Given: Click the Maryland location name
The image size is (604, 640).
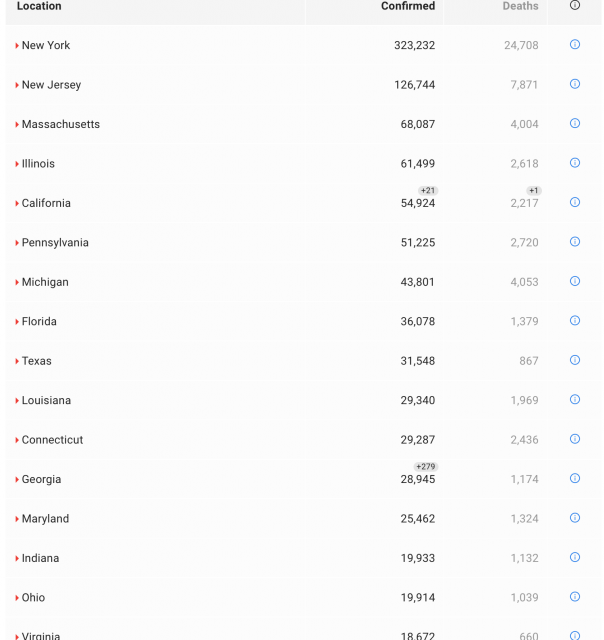Looking at the screenshot, I should point(45,519).
